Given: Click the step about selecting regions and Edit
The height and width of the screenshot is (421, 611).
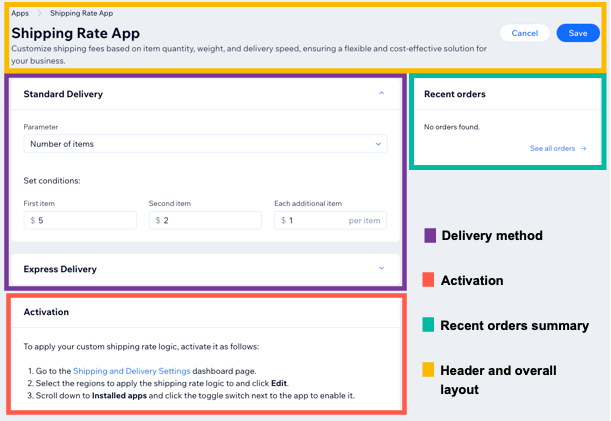Looking at the screenshot, I should pos(158,383).
